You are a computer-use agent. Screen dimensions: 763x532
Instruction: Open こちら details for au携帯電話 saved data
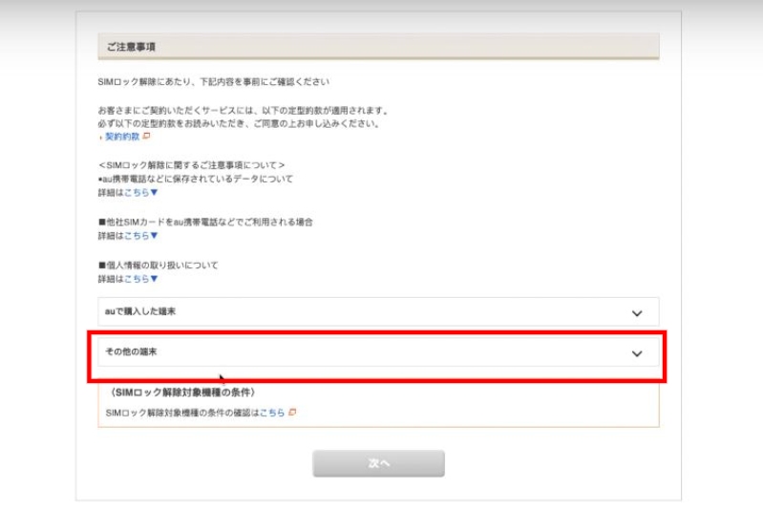point(136,193)
